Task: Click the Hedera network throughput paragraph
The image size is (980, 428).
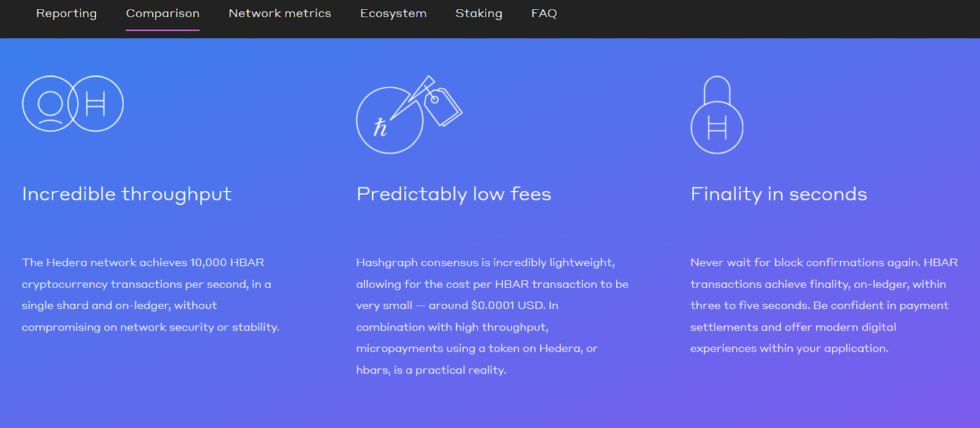Action: [150, 295]
